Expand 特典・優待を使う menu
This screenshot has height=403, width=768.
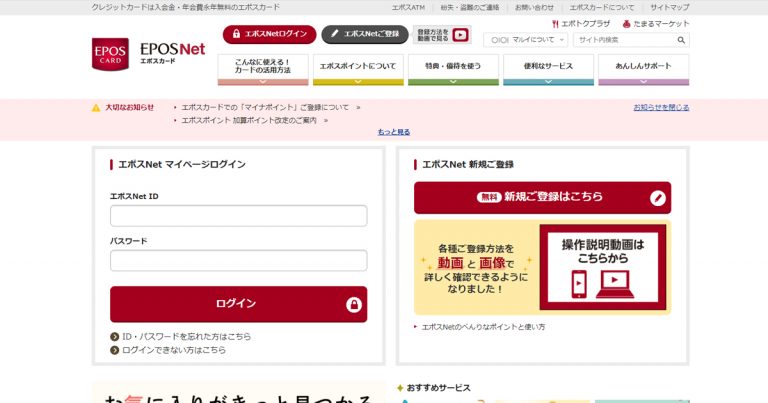pyautogui.click(x=453, y=70)
